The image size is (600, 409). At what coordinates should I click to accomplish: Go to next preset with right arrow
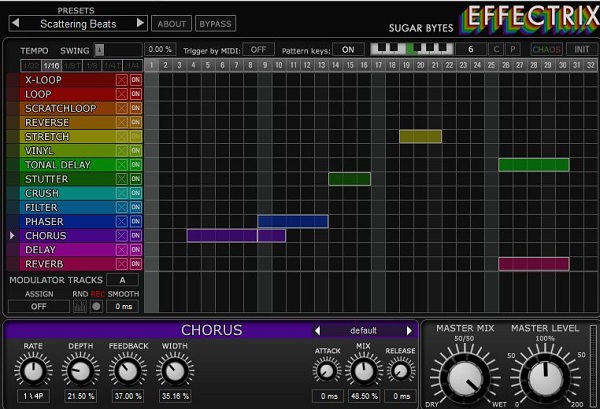tap(140, 23)
